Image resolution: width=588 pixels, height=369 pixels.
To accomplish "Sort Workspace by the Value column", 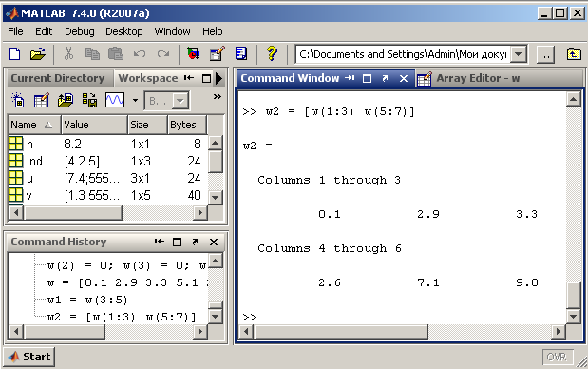I will [x=94, y=125].
